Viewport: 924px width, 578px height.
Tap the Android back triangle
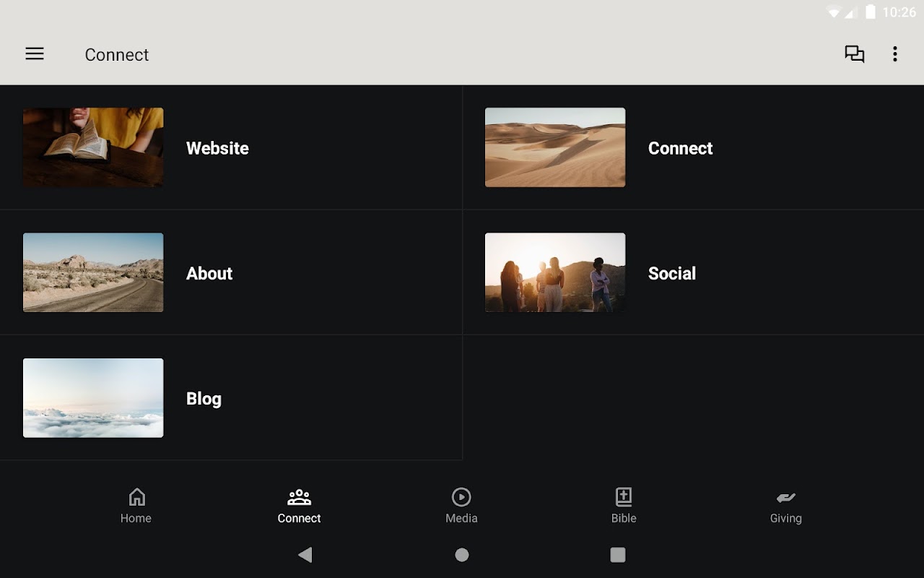(305, 555)
